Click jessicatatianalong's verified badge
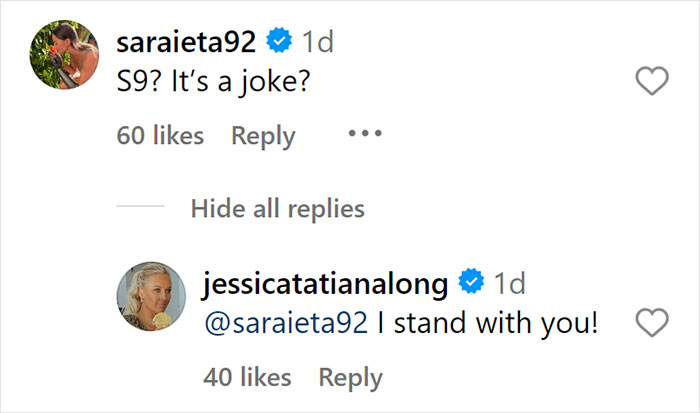 (470, 284)
